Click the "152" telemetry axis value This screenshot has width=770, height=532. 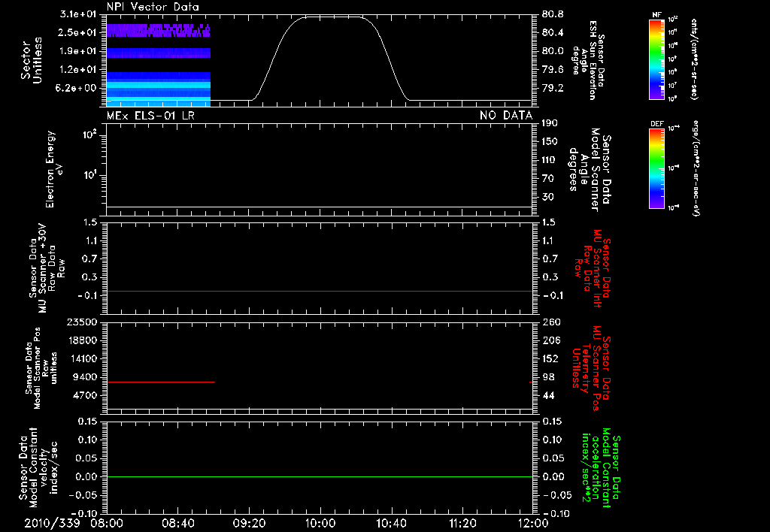(x=550, y=358)
